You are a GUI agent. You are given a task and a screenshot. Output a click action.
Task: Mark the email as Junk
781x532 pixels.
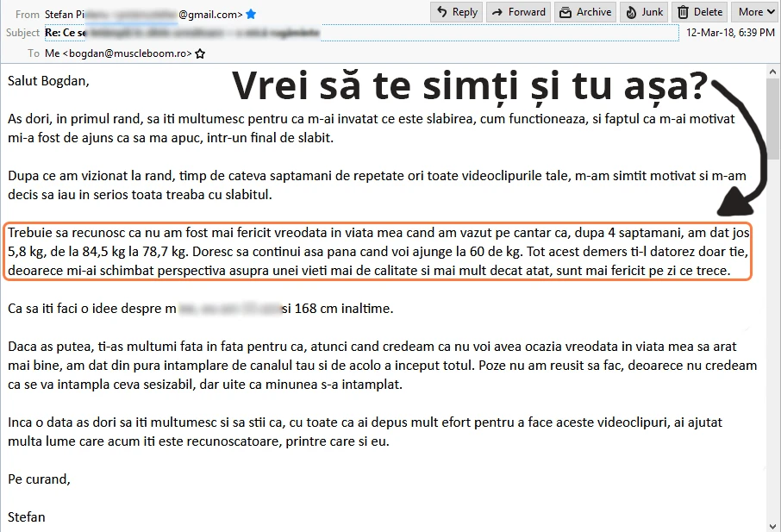pyautogui.click(x=644, y=12)
